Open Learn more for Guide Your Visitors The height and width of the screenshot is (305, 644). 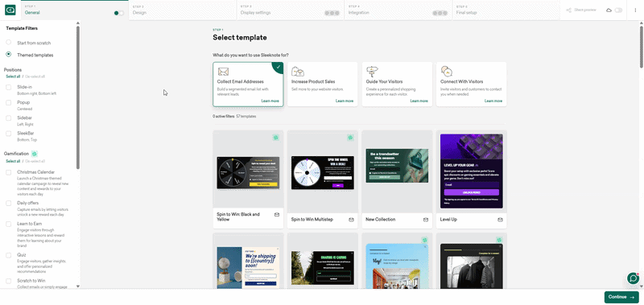click(x=419, y=101)
